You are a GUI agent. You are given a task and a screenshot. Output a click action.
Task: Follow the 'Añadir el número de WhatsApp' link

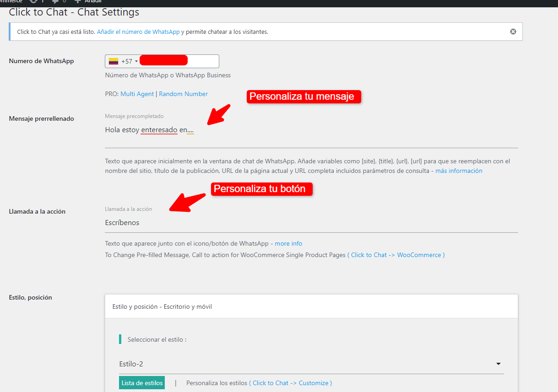(138, 32)
